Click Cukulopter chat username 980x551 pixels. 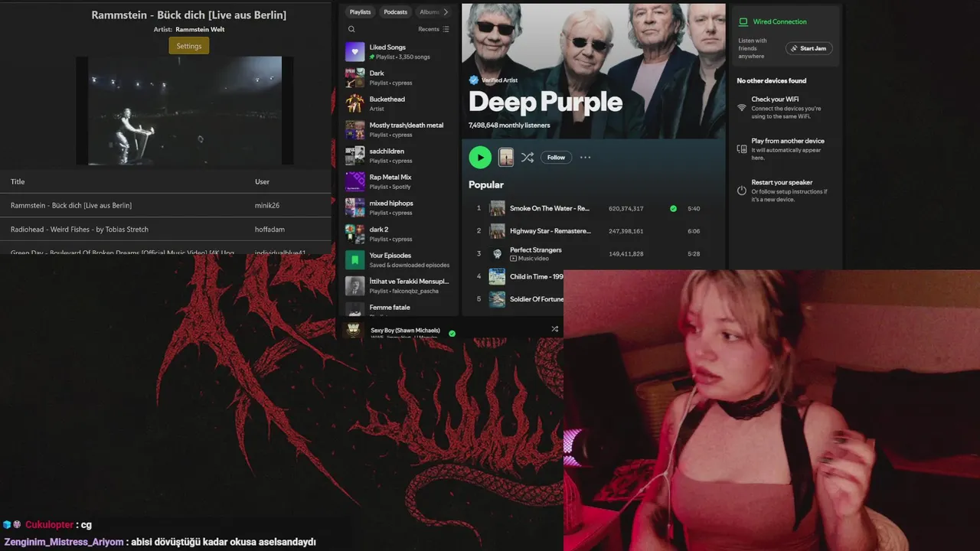pos(49,525)
